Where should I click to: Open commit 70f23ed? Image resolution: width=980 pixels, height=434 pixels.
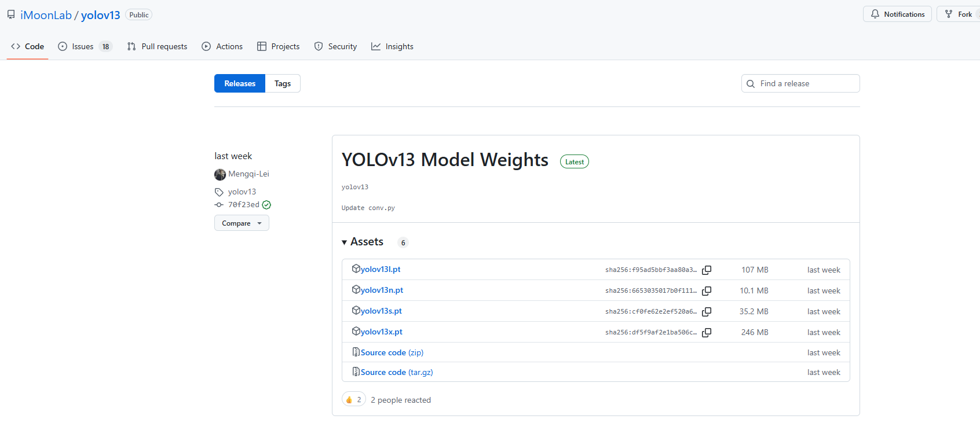[x=244, y=204]
